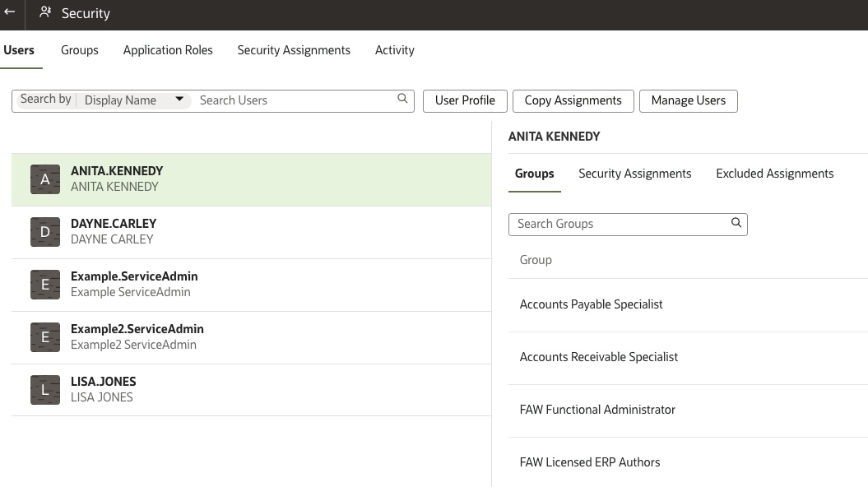
Task: Open the Display Name search criteria dropdown
Action: (179, 100)
